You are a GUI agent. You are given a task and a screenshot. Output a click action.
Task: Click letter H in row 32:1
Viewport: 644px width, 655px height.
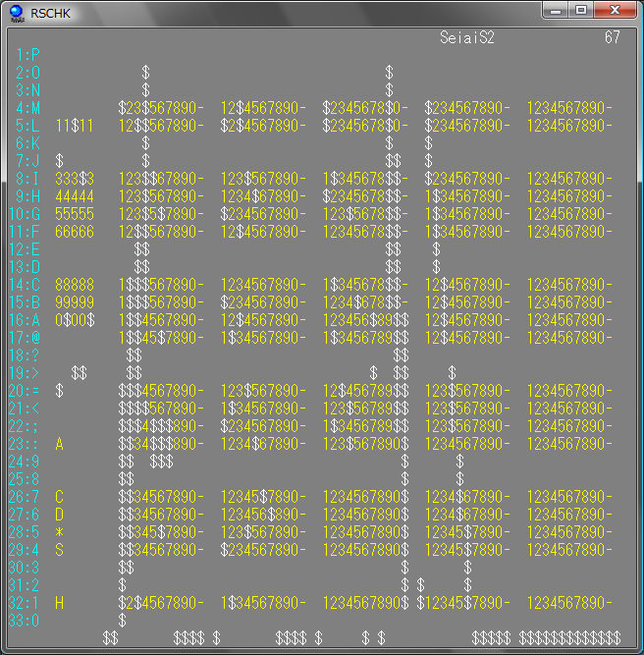click(59, 603)
